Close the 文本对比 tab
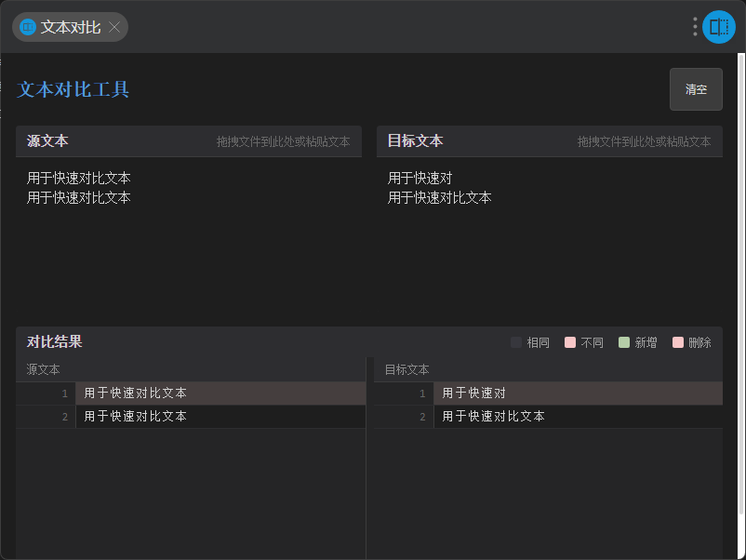746x560 pixels. point(114,27)
